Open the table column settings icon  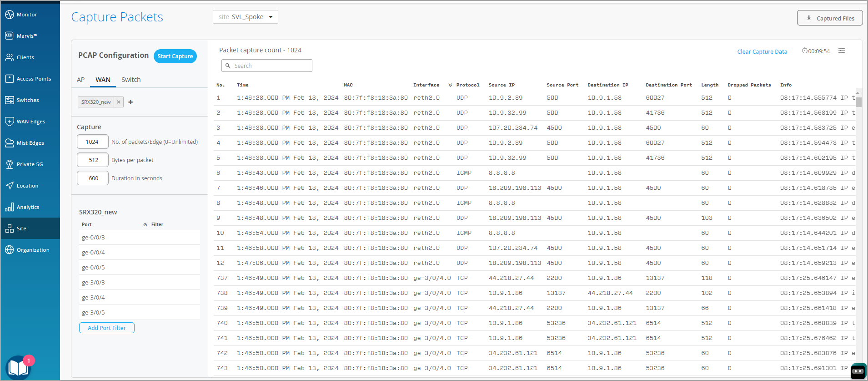(842, 51)
